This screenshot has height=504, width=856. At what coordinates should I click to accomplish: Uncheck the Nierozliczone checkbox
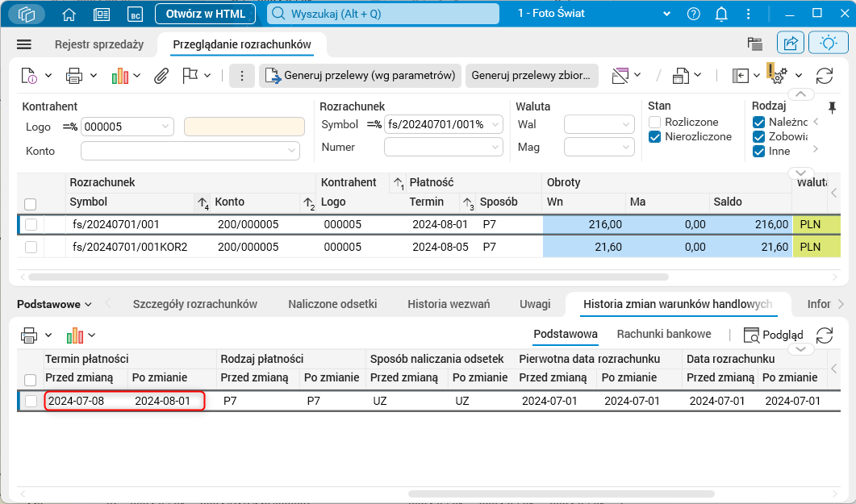point(655,137)
